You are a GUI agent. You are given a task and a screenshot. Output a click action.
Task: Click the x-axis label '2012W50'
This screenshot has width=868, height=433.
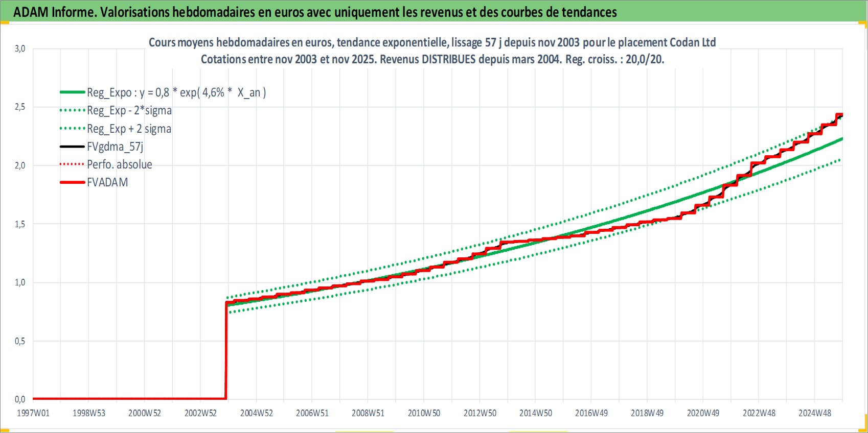(x=480, y=413)
